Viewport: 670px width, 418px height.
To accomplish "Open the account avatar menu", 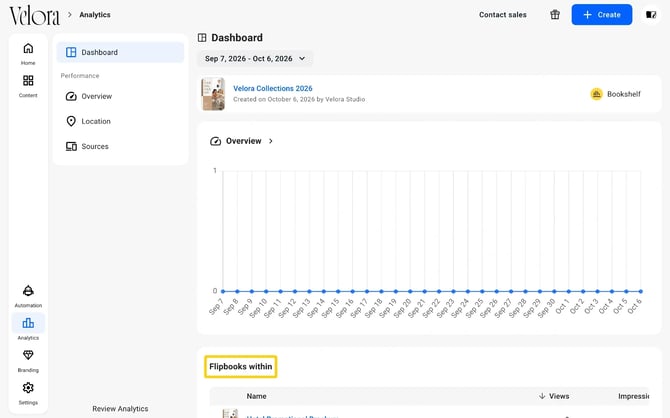I will pos(651,15).
